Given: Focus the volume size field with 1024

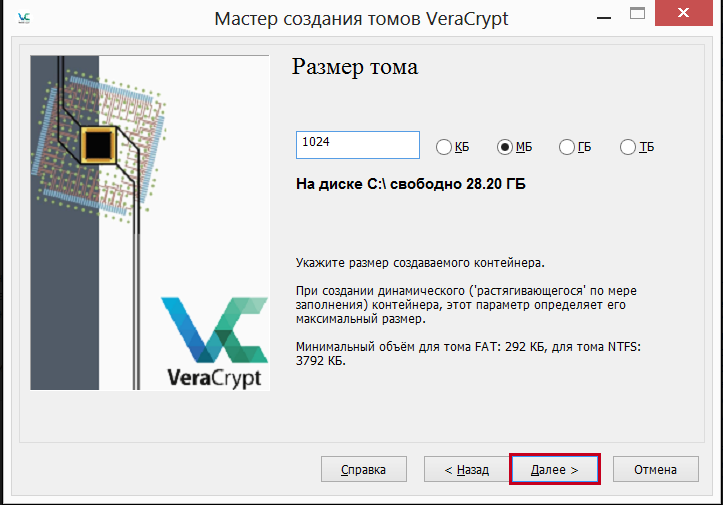Looking at the screenshot, I should coord(358,145).
